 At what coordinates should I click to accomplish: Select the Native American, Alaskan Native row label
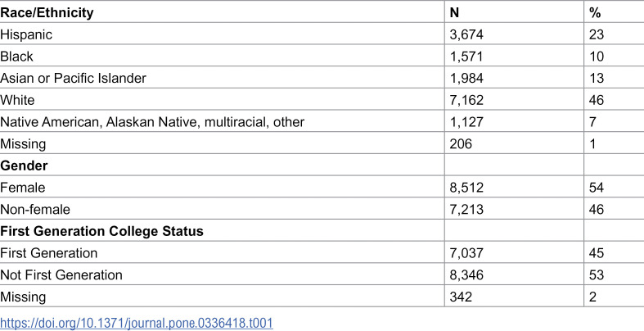coord(152,122)
